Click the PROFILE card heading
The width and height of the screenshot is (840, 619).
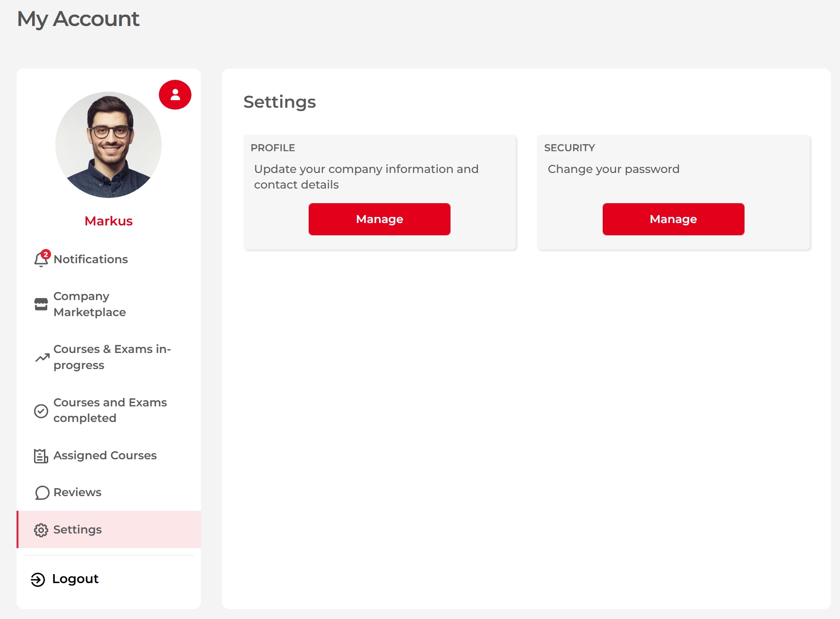[x=273, y=148]
